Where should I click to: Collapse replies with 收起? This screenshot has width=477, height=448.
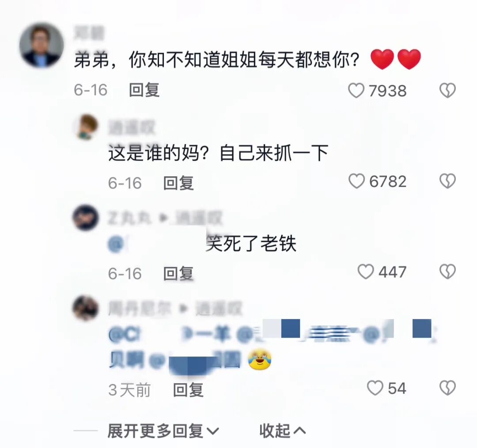[283, 431]
